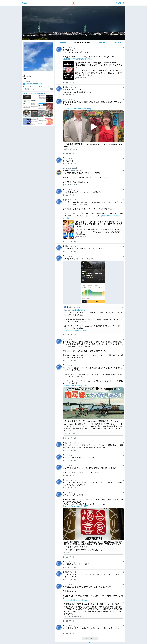Click the retweet icon showing 34 on オタ弁さん's tweet

pyautogui.click(x=69, y=185)
